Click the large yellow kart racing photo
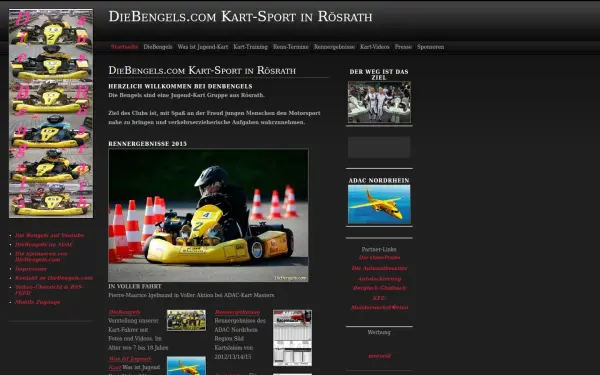Screen dimensions: 600x375 [208, 215]
